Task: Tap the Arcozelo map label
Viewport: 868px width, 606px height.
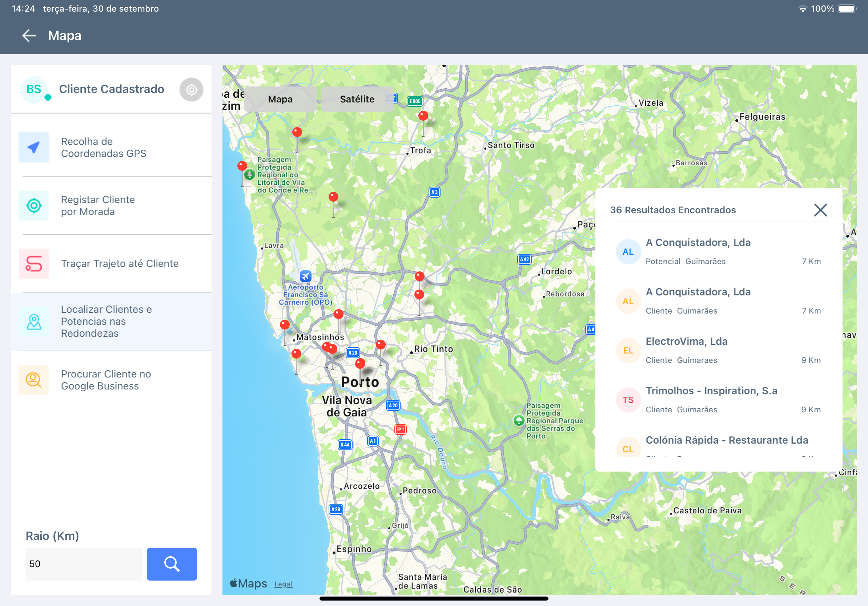Action: [x=361, y=486]
